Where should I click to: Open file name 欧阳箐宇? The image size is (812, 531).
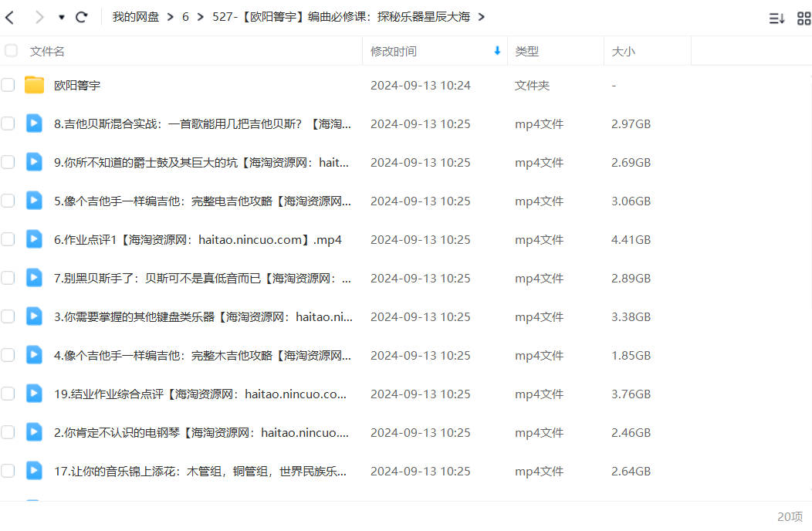click(x=77, y=86)
